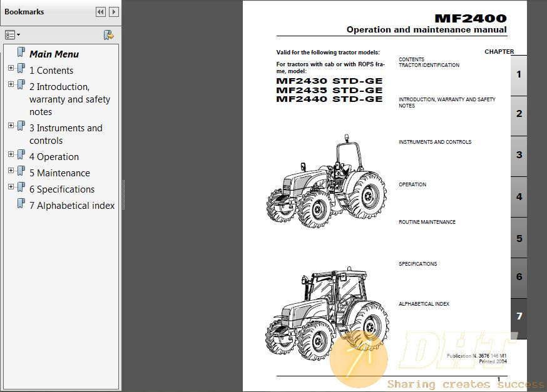Click the CONTENTS TRACTOR IDENTIFICATION entry
The width and height of the screenshot is (547, 392).
pos(429,63)
